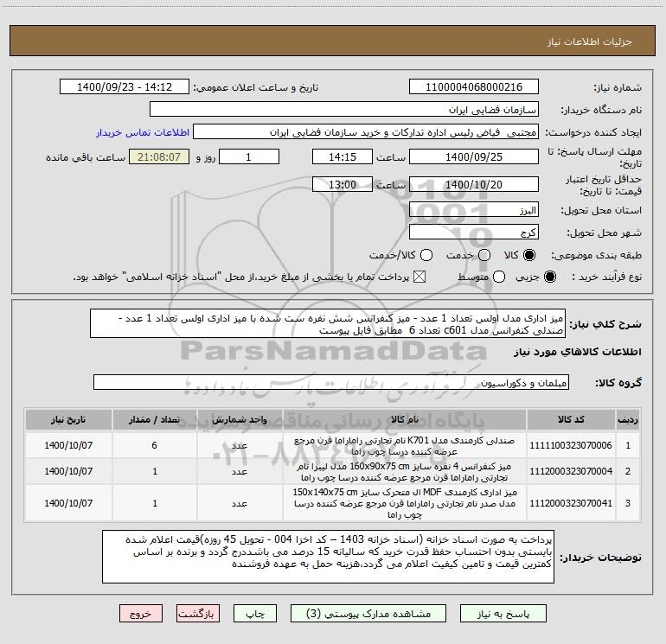Click the 'جزئیات اطلاعات نیاز' page header
Screen dimensions: 666x644
(590, 41)
